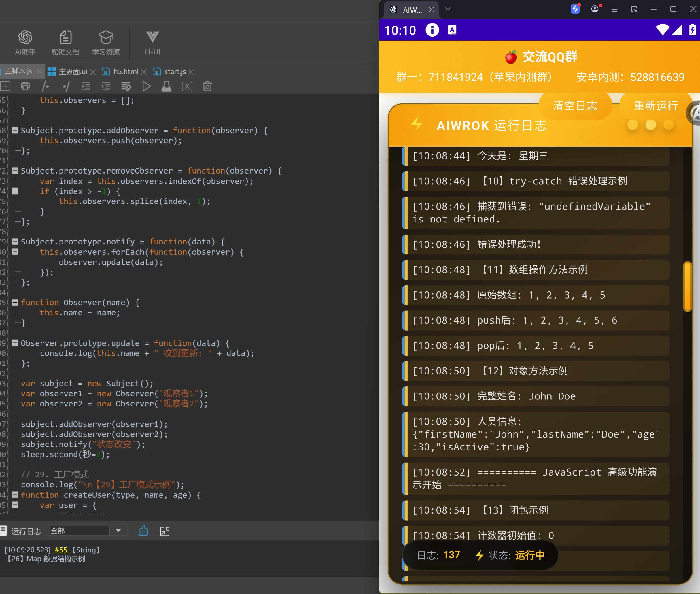This screenshot has height=594, width=700.
Task: Collapse Observer.prototype.update function fold
Action: pos(15,343)
